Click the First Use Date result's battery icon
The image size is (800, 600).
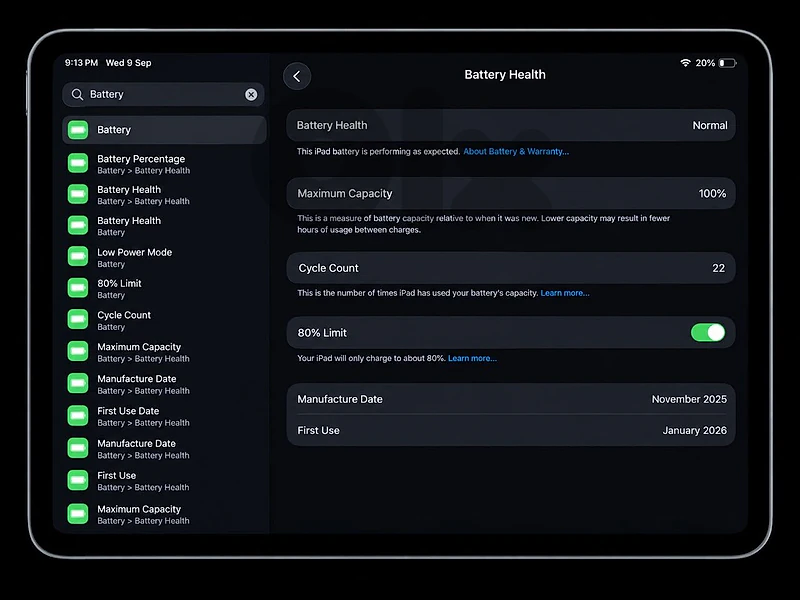tap(78, 416)
